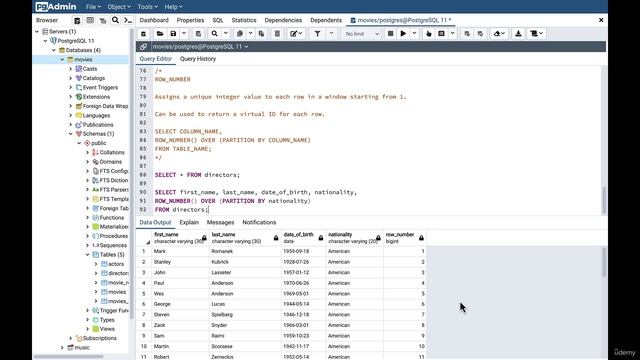
Task: Click the cell containing Kubrick
Action: click(245, 262)
